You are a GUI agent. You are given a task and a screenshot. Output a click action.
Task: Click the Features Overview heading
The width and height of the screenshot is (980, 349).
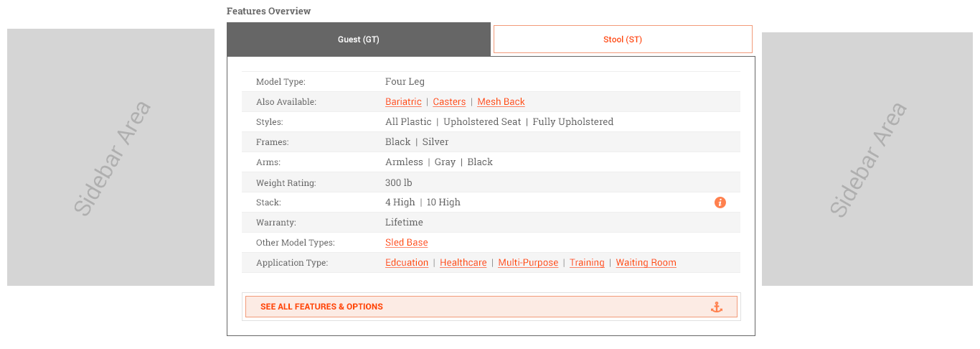(x=269, y=11)
